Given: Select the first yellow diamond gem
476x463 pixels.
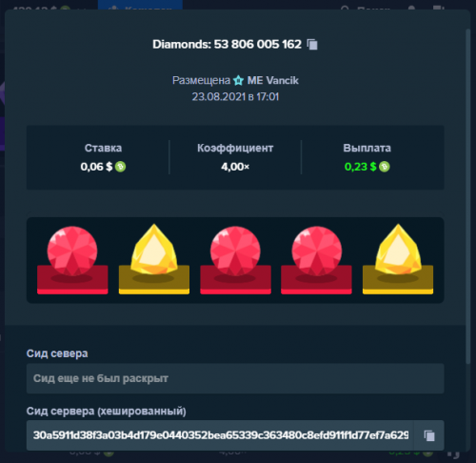Looking at the screenshot, I should coord(154,259).
